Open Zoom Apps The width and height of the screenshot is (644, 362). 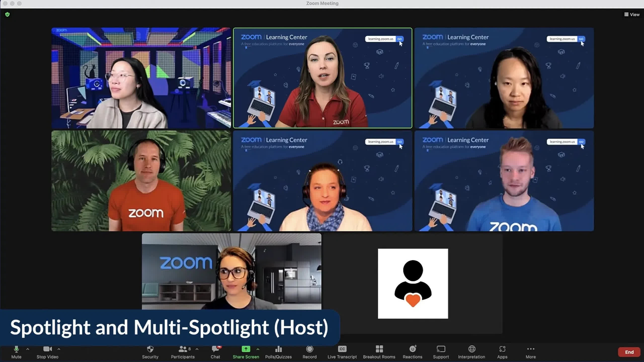point(502,352)
